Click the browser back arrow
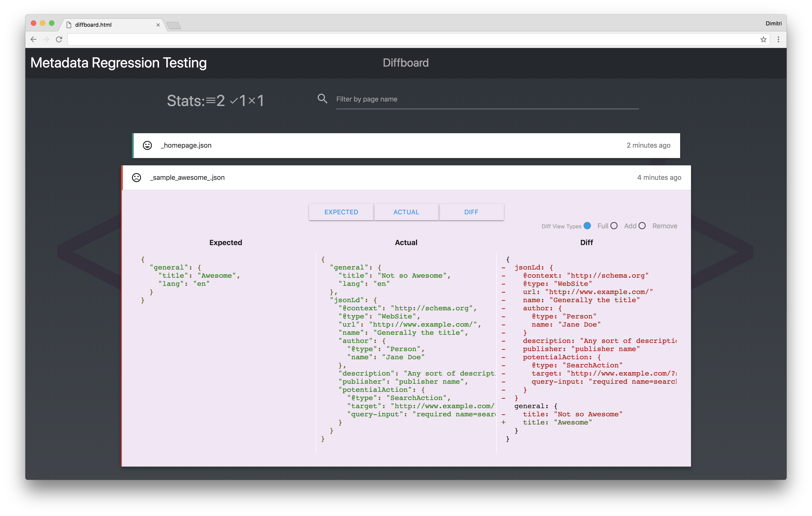The height and width of the screenshot is (516, 812). click(x=33, y=39)
